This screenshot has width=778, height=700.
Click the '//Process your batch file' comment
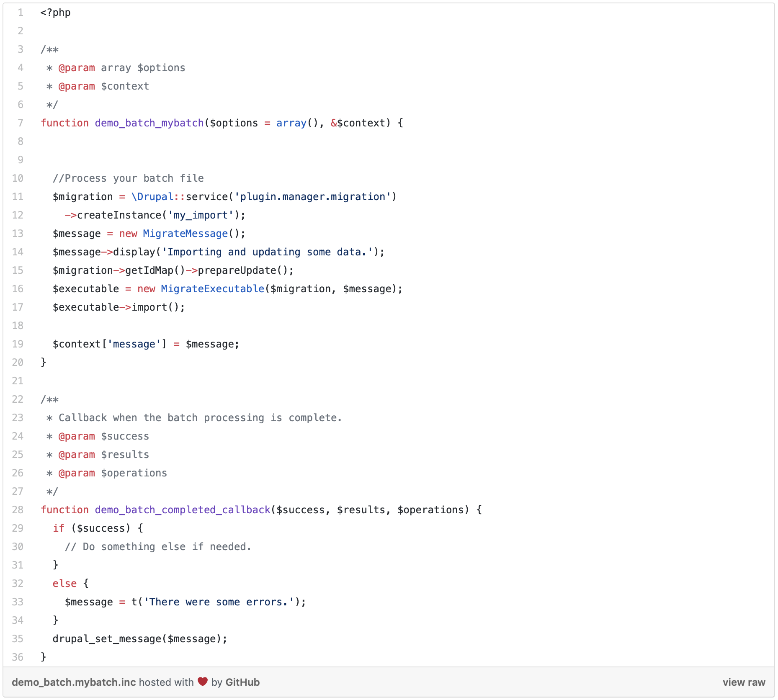[128, 178]
